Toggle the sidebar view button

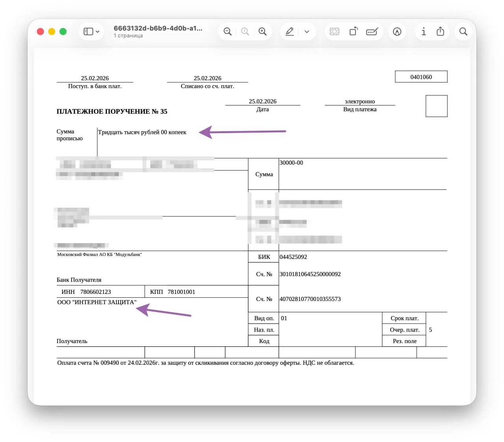click(x=88, y=32)
